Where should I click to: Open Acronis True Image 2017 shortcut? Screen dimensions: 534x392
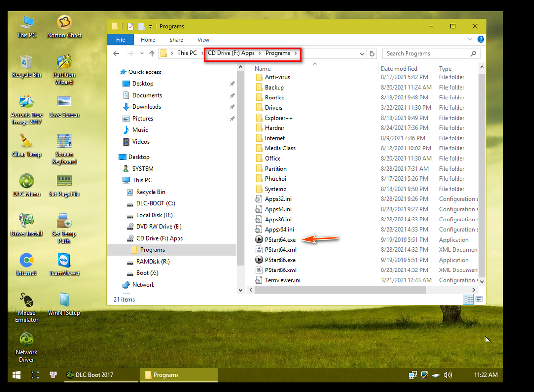tap(26, 110)
